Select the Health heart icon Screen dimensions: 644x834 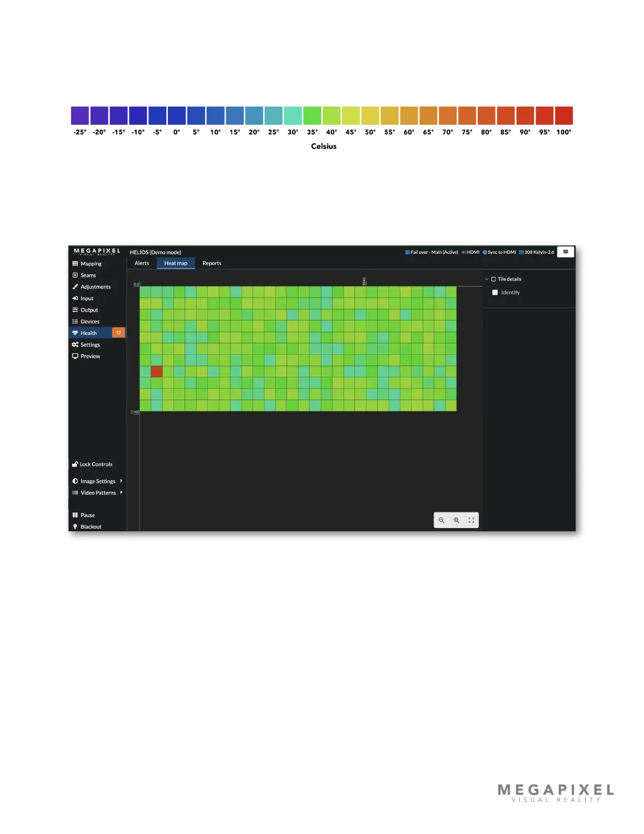coord(75,333)
